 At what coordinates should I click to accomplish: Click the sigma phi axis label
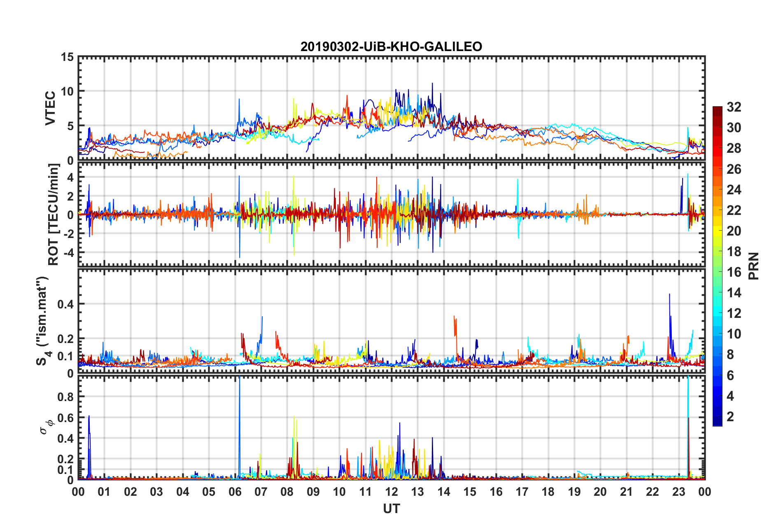[46, 427]
